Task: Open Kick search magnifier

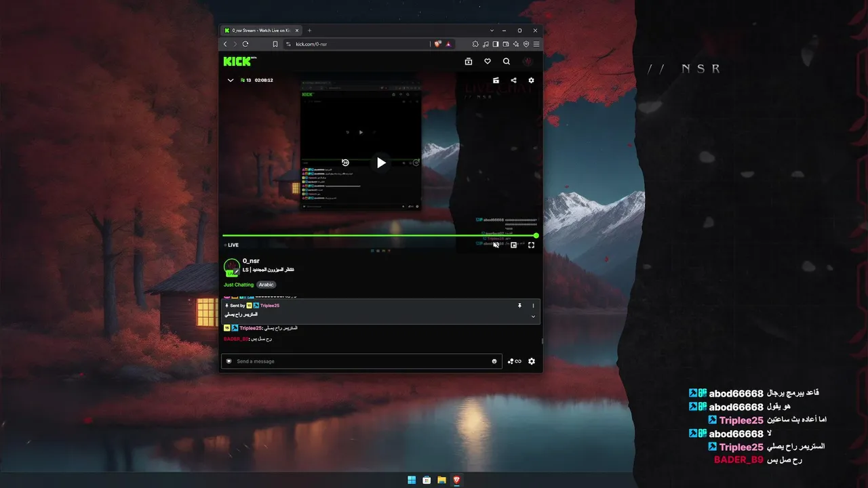Action: [507, 62]
